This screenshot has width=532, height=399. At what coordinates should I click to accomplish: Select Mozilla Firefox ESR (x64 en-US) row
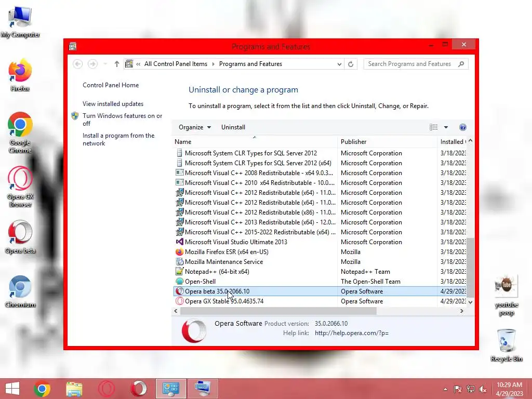pyautogui.click(x=320, y=252)
